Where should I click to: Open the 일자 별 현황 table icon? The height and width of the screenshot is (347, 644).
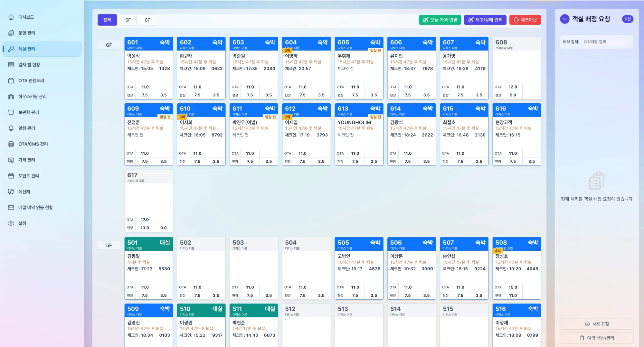coord(11,65)
